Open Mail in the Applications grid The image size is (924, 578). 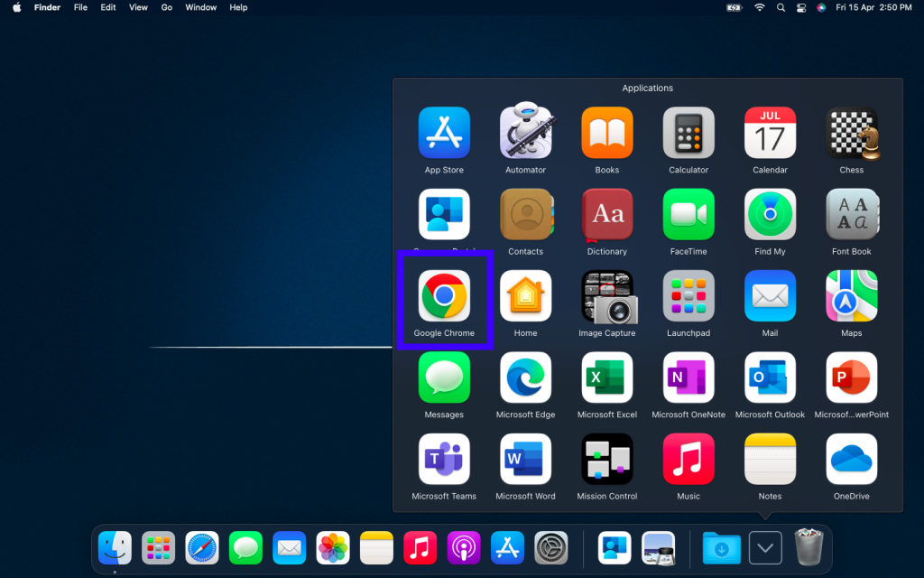pos(770,295)
